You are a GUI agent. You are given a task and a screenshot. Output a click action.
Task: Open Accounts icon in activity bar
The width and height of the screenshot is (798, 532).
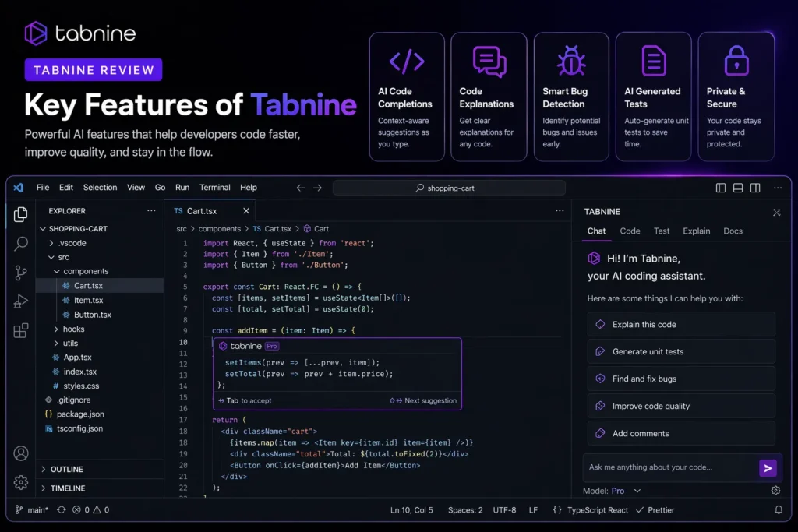coord(21,453)
